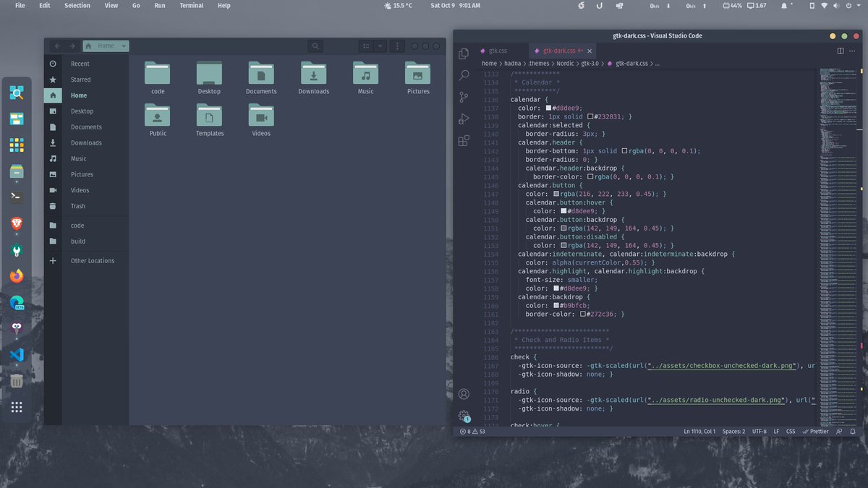This screenshot has height=488, width=868.
Task: Open Terminal from the dock
Action: coord(17,197)
